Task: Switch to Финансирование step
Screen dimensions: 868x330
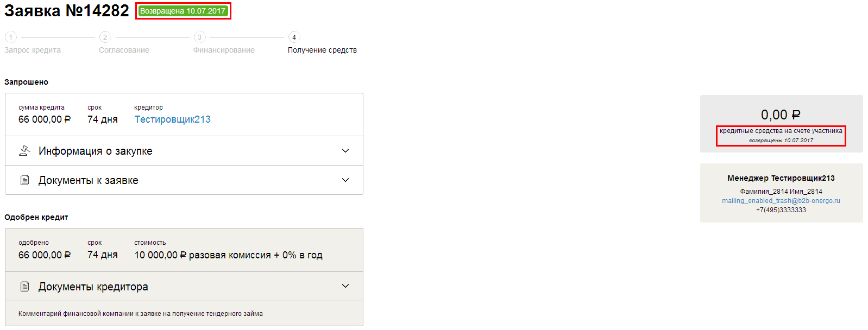Action: click(x=224, y=50)
